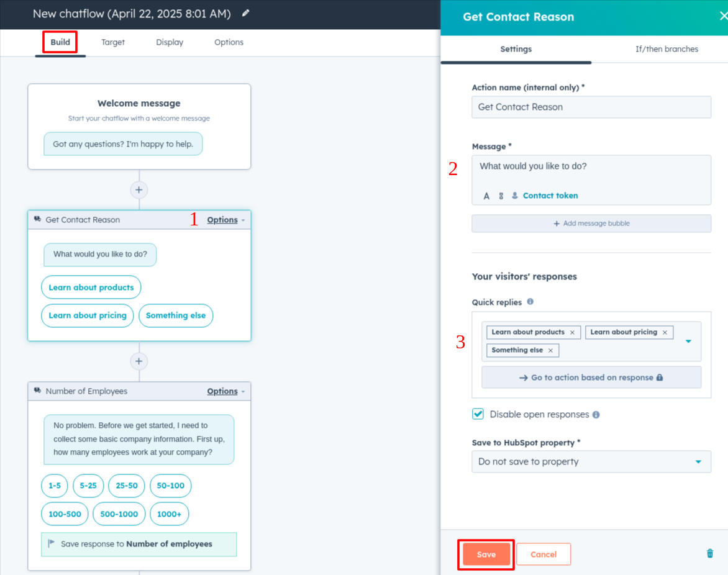Switch to the Target tab
Viewport: 728px width, 575px height.
click(113, 42)
